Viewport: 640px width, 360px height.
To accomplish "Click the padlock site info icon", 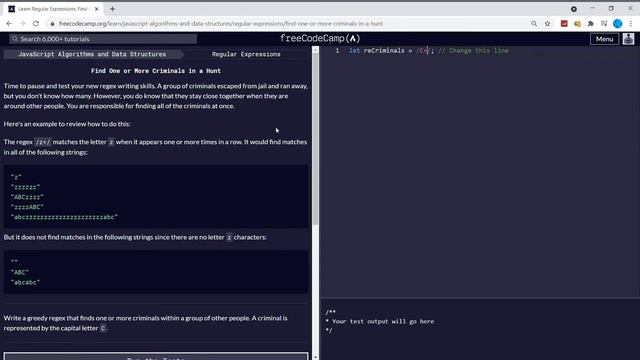I will pyautogui.click(x=52, y=24).
